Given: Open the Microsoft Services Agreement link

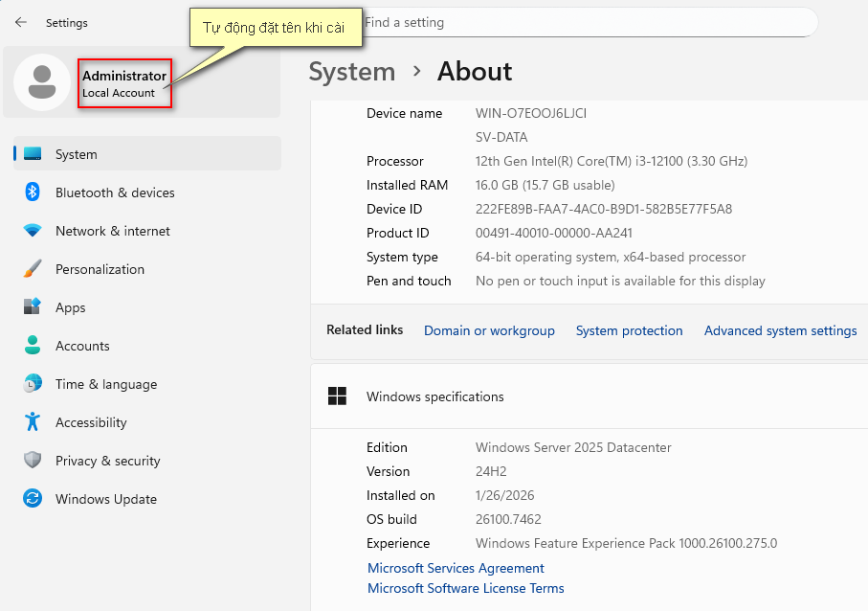Looking at the screenshot, I should coord(456,568).
